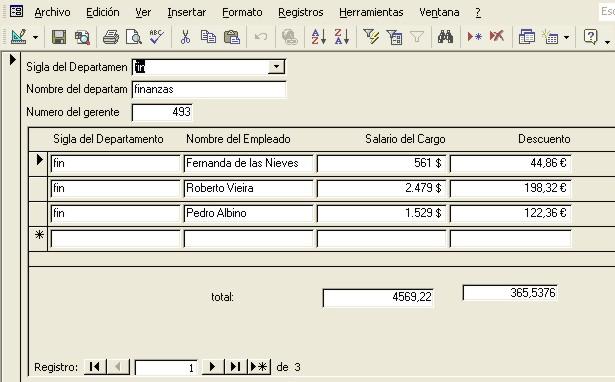Image resolution: width=615 pixels, height=382 pixels.
Task: Switch to Design view icon
Action: tap(18, 37)
